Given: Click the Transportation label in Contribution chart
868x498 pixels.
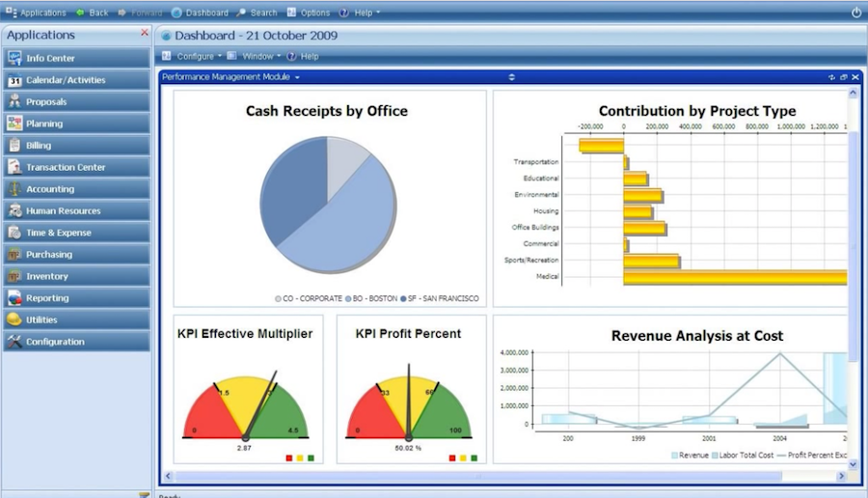Looking at the screenshot, I should coord(536,162).
